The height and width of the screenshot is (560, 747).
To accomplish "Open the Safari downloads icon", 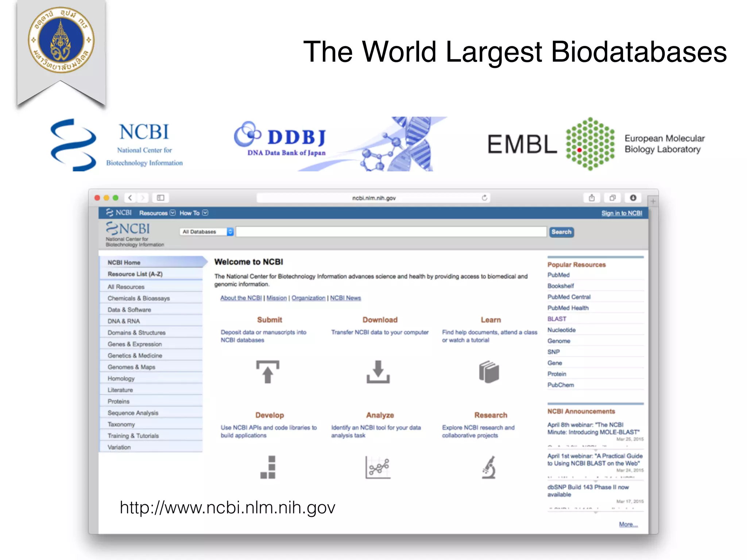I will 633,198.
